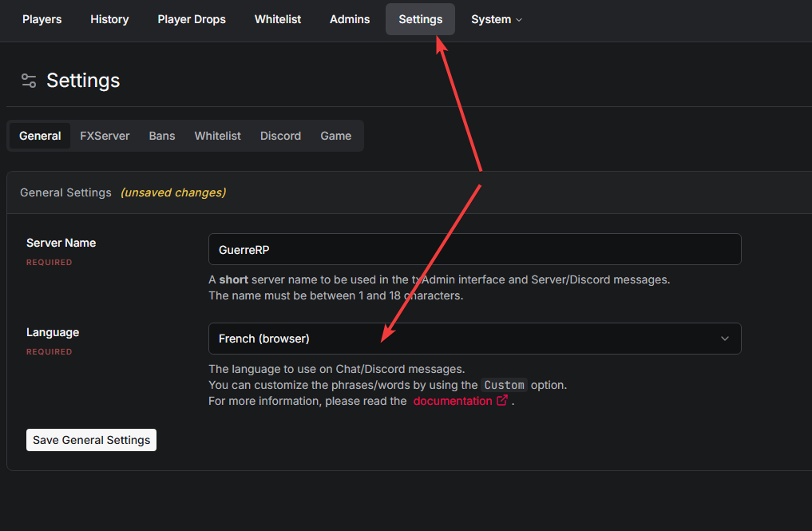Screen dimensions: 812x531
Task: Click the external link icon after documentation
Action: (502, 401)
